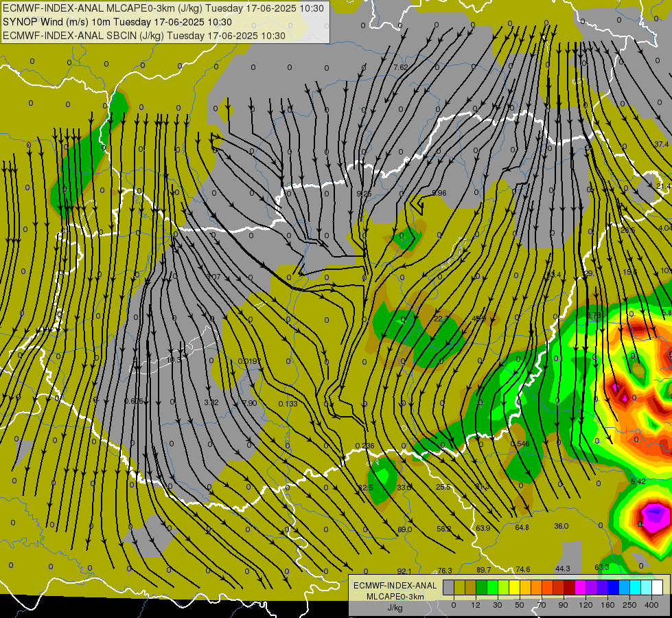Viewport: 672px width, 618px height.
Task: Click the dark red swatch before magenta
Action: coord(569,587)
